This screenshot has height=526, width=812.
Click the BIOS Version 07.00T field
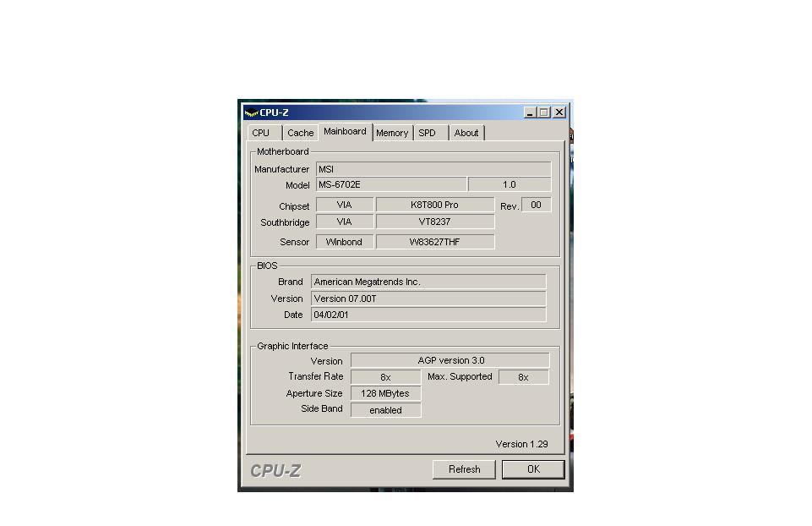428,299
